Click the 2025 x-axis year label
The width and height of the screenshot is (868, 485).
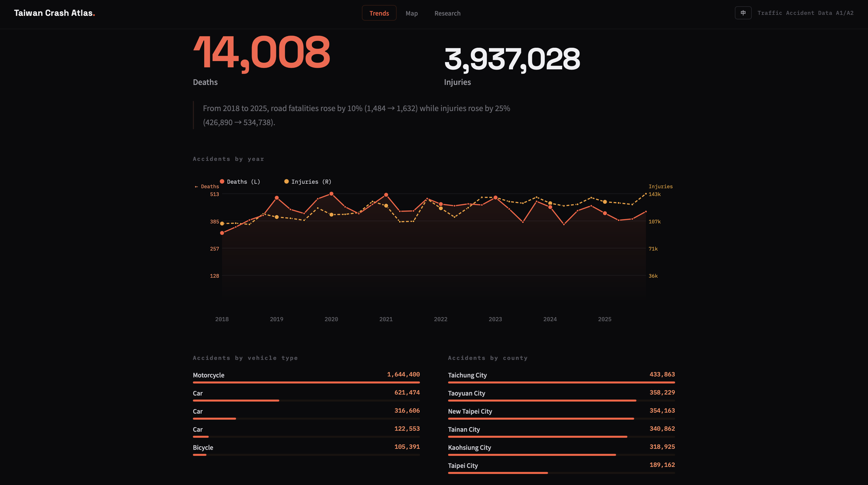[605, 319]
